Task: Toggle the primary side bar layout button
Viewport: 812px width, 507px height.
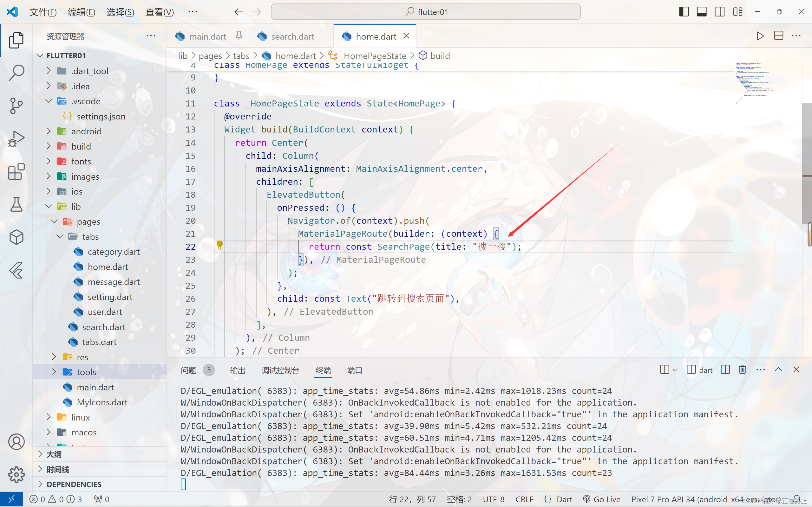Action: (684, 12)
